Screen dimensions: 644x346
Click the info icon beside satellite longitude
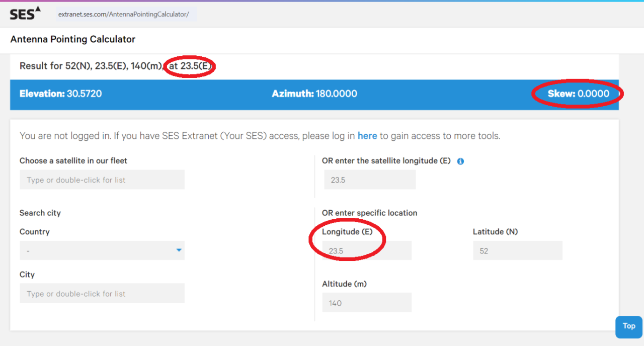[x=460, y=161]
